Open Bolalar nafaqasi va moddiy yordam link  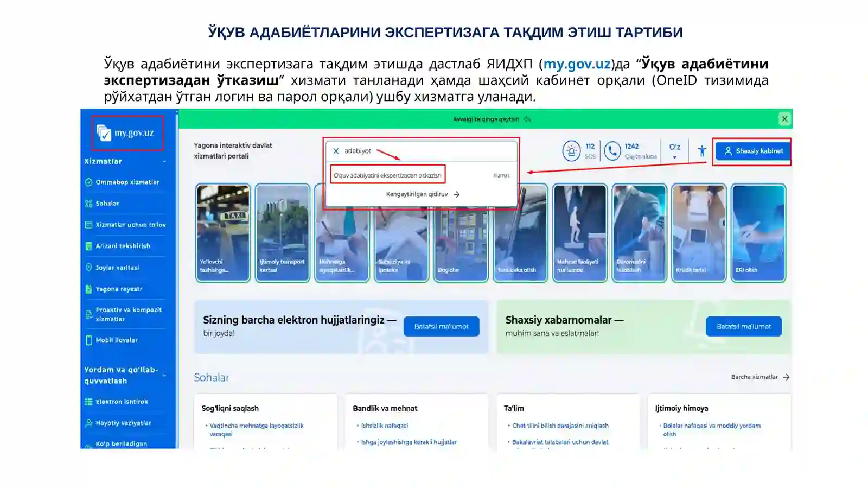pyautogui.click(x=712, y=430)
